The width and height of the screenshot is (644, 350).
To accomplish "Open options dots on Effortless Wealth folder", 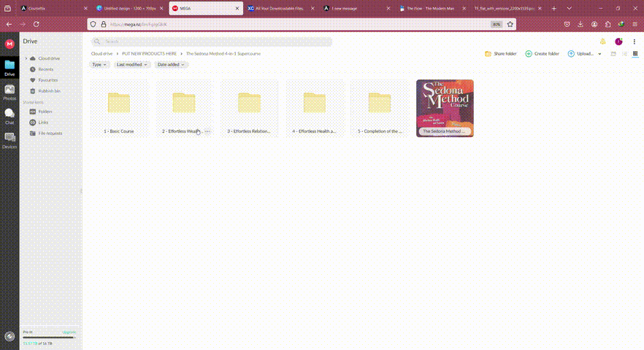I will (x=207, y=131).
